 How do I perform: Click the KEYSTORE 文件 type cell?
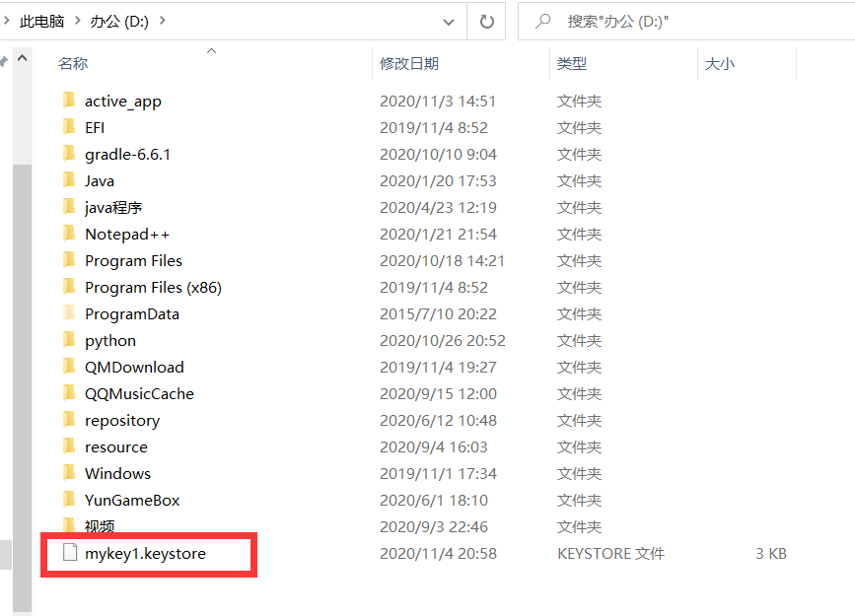(x=610, y=554)
